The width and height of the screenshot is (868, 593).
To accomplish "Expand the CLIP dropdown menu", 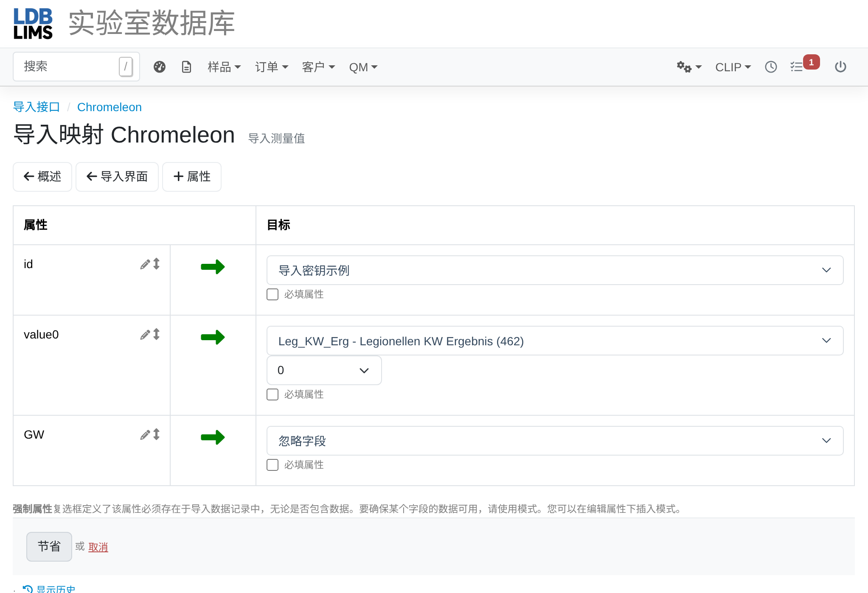I will [733, 67].
